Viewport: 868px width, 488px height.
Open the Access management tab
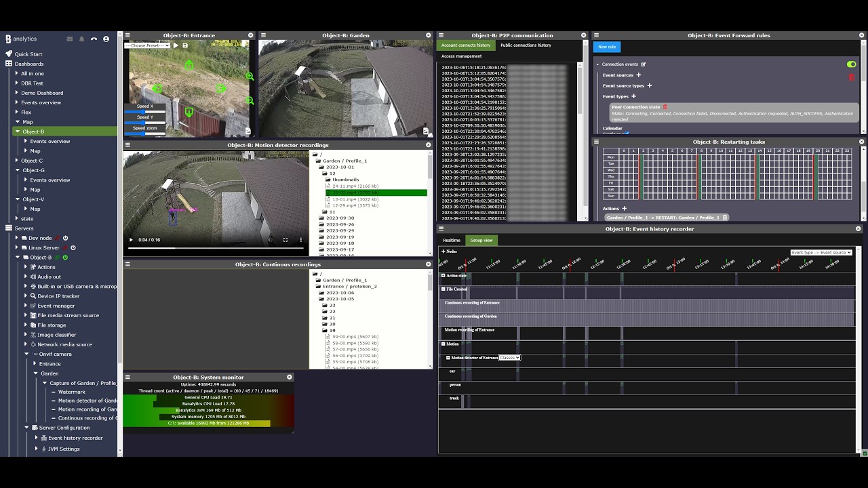pos(462,56)
